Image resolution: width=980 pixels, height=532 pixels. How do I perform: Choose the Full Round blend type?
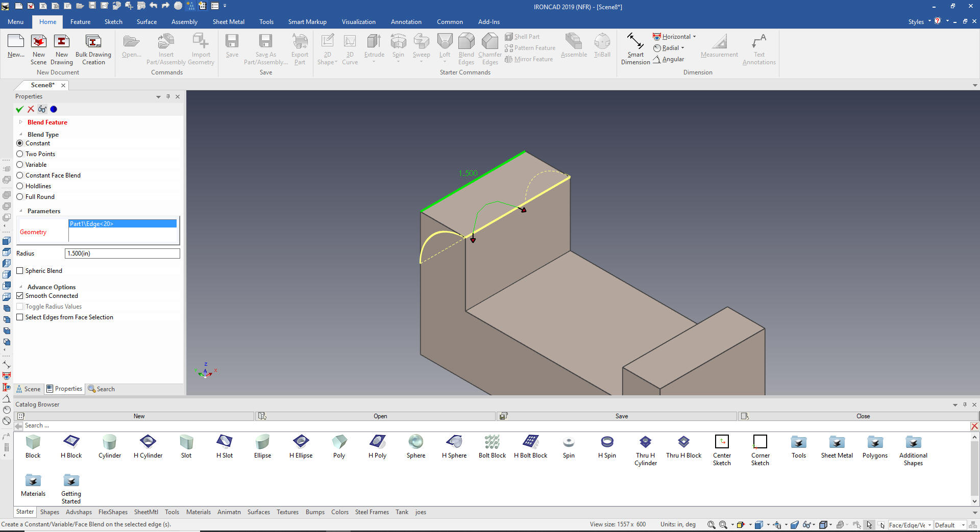[x=20, y=197]
